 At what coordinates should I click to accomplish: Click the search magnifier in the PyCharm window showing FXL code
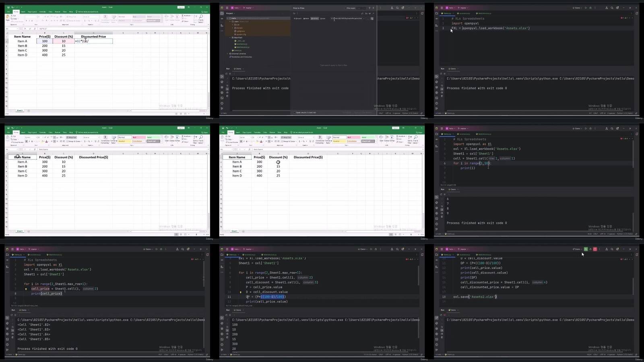[x=612, y=8]
